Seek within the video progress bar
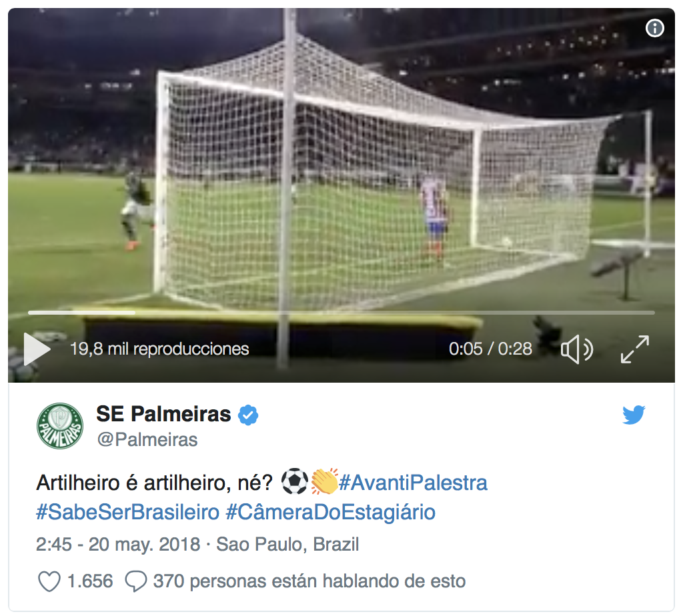This screenshot has width=683, height=616. pyautogui.click(x=341, y=313)
